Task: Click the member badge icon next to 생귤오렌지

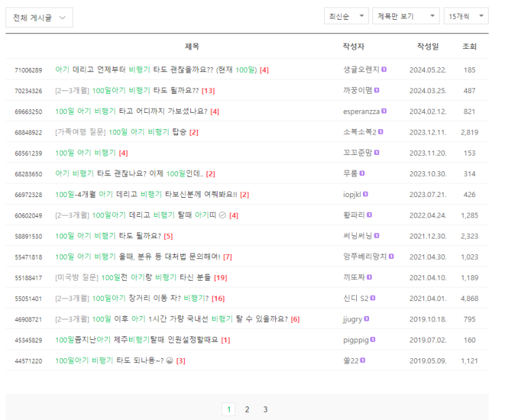Action: [x=384, y=69]
